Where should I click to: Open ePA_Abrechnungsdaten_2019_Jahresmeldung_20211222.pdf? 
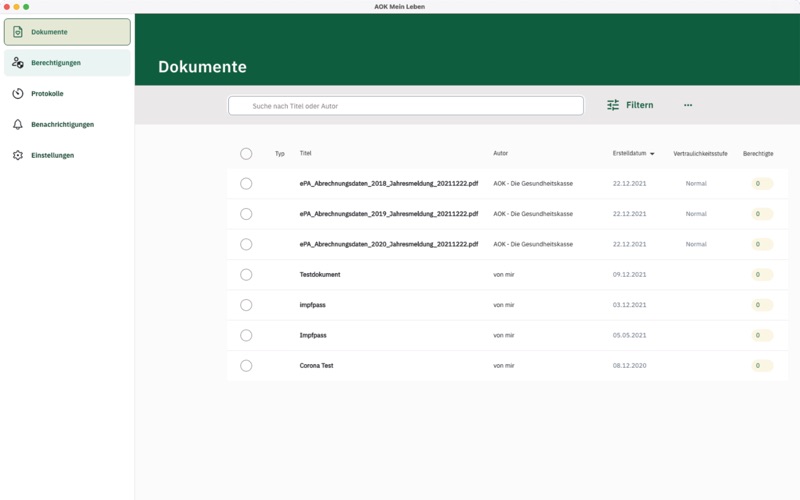(389, 214)
